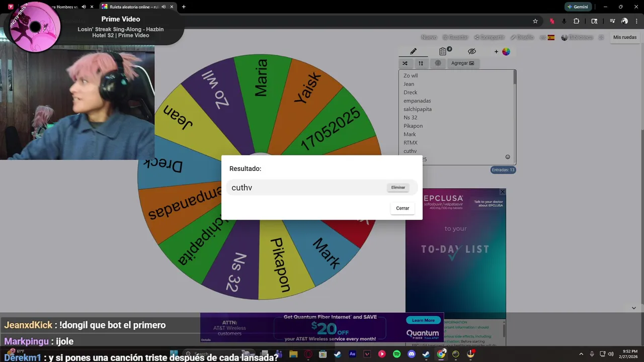
Task: Toggle fullscreen icon next to Biblioteca
Action: (601, 37)
